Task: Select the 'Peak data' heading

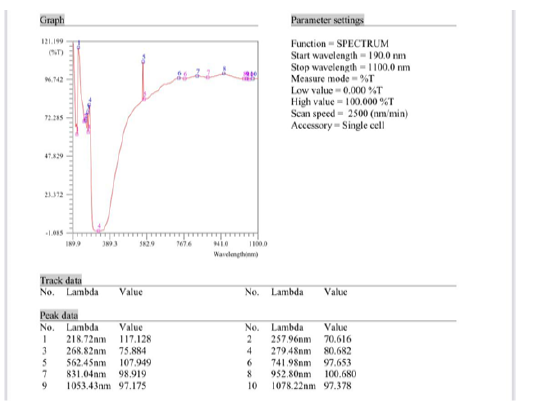Action: tap(59, 315)
